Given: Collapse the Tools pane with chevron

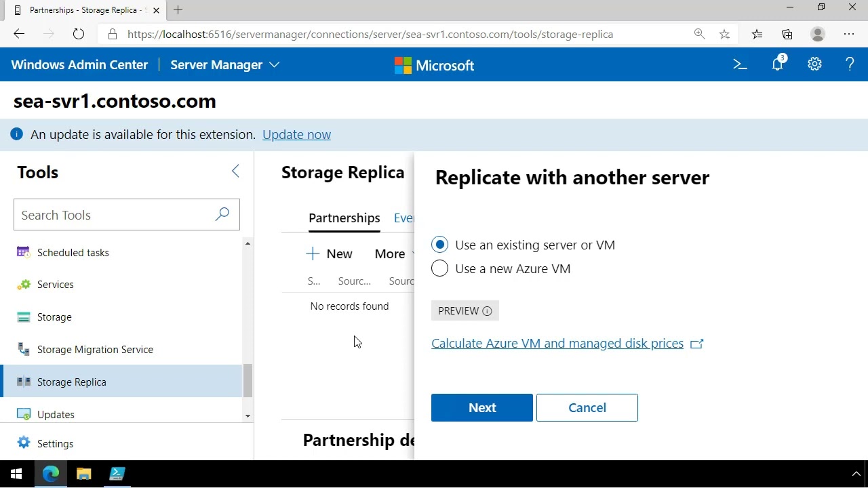Looking at the screenshot, I should 235,171.
